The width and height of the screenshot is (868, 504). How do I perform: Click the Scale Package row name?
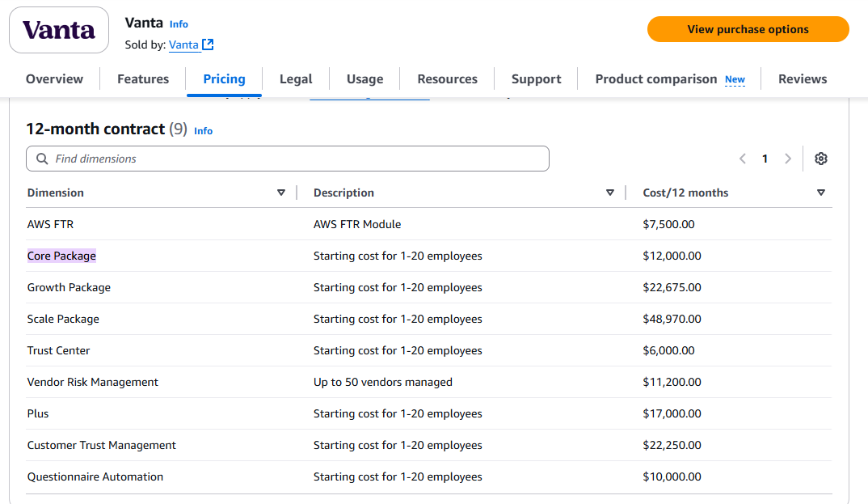(x=63, y=319)
